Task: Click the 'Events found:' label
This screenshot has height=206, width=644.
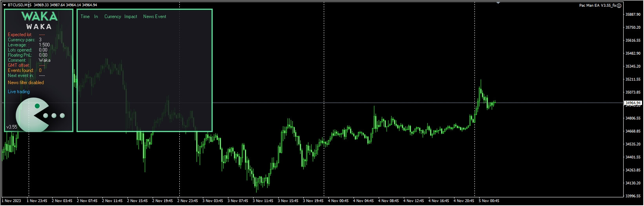Action: click(21, 70)
